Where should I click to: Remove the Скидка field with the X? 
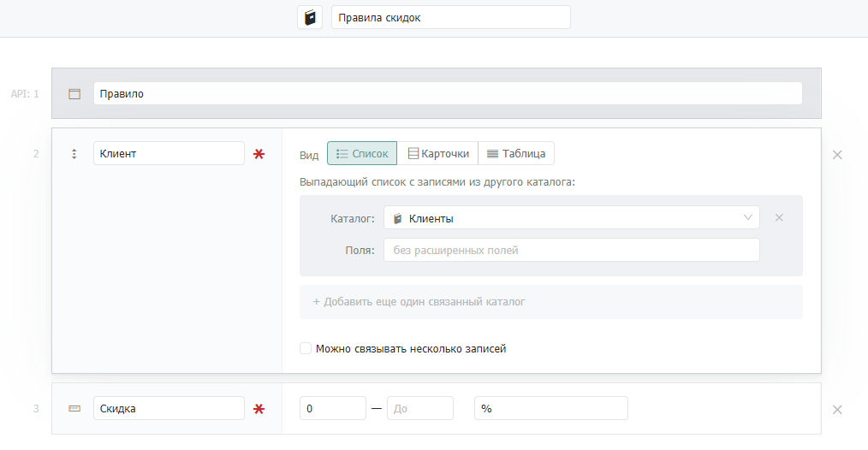[x=837, y=410]
